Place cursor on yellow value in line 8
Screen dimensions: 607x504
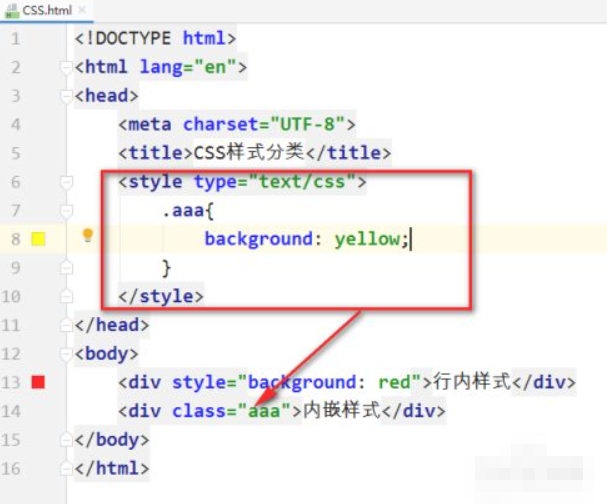point(366,239)
